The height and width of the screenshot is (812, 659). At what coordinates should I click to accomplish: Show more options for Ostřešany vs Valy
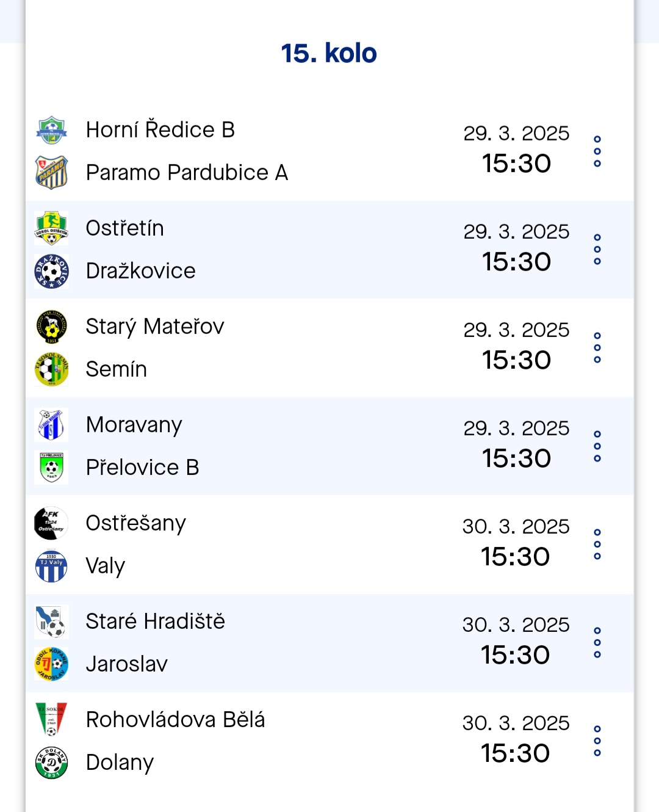[x=597, y=545]
